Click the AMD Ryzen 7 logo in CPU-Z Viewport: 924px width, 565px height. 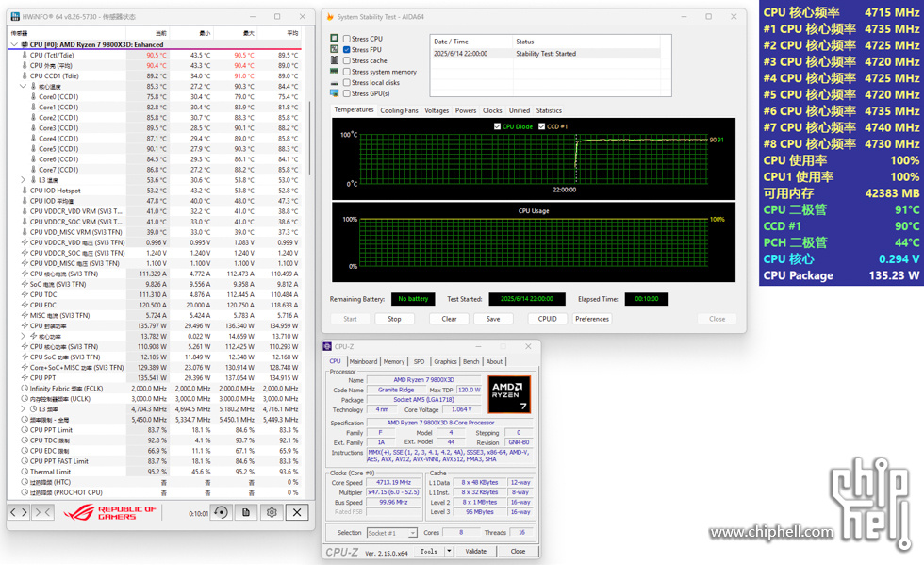509,394
